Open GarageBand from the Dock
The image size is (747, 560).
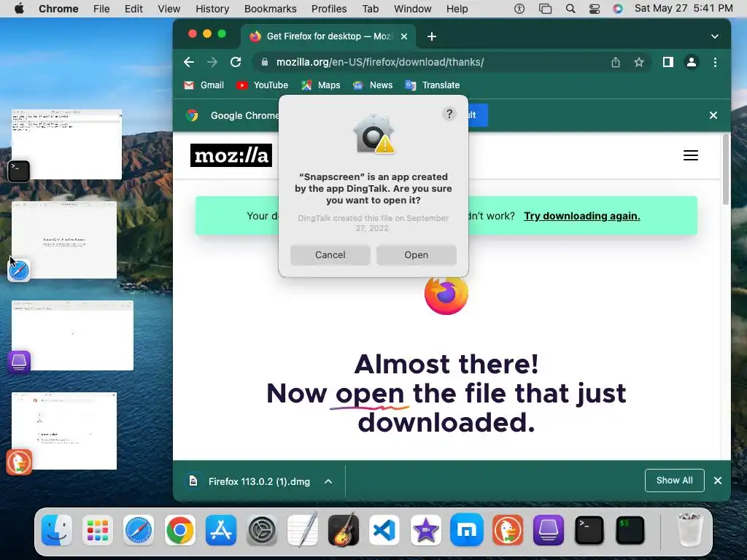tap(344, 529)
